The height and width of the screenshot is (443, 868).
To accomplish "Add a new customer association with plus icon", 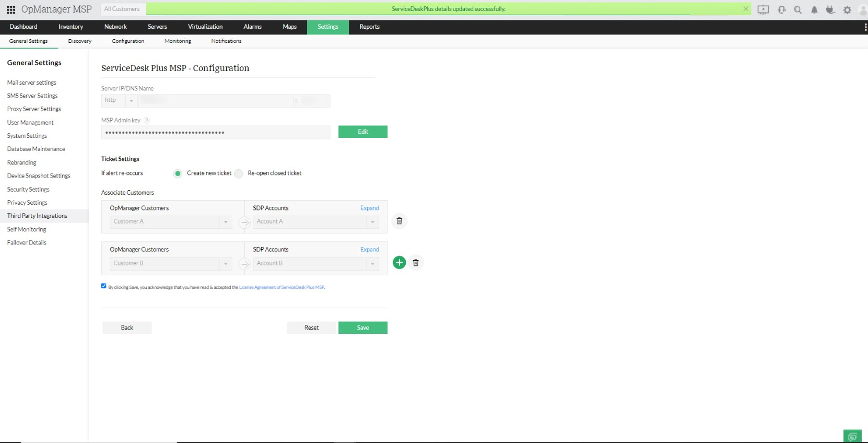I will tap(400, 263).
